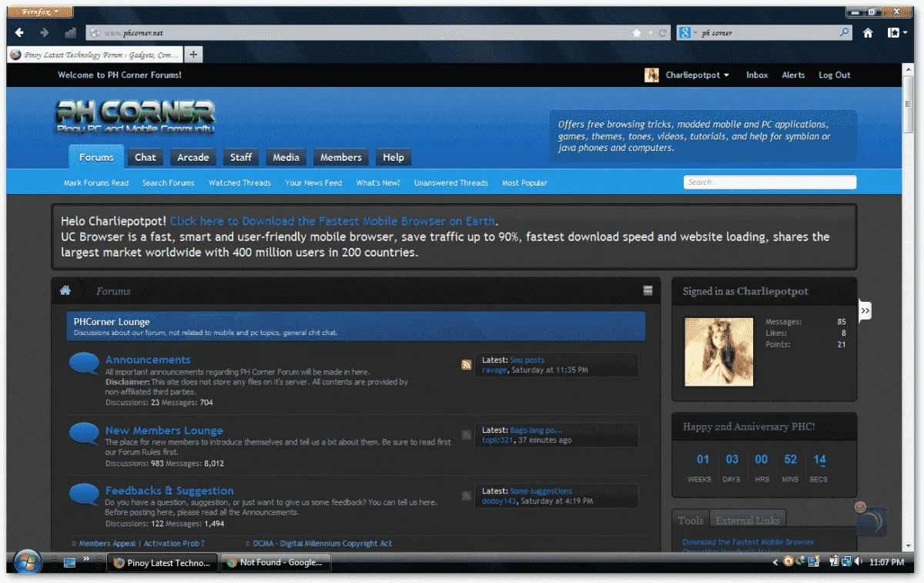This screenshot has width=924, height=583.
Task: Click the New Members Lounge bubble icon
Action: (x=84, y=434)
